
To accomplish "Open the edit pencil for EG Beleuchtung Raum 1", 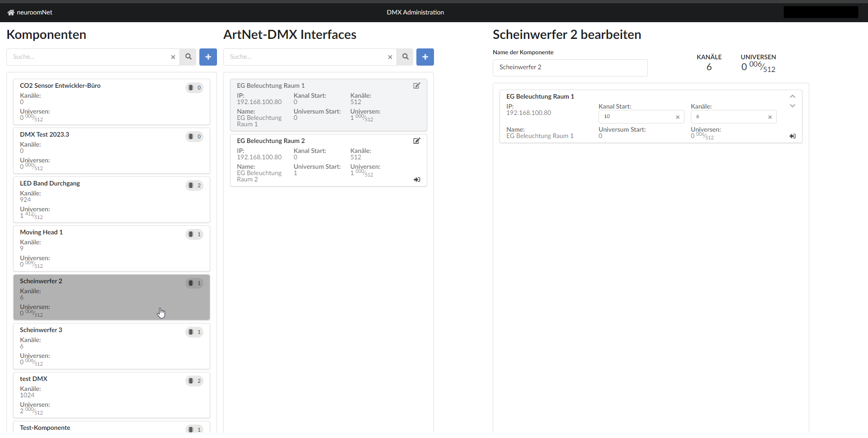I will (416, 86).
